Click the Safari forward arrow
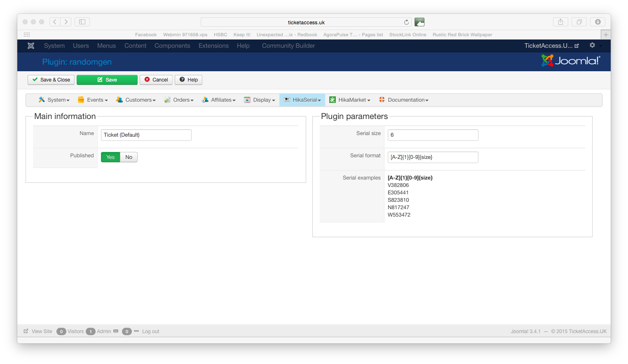Screen dimensions: 628x364 [66, 22]
